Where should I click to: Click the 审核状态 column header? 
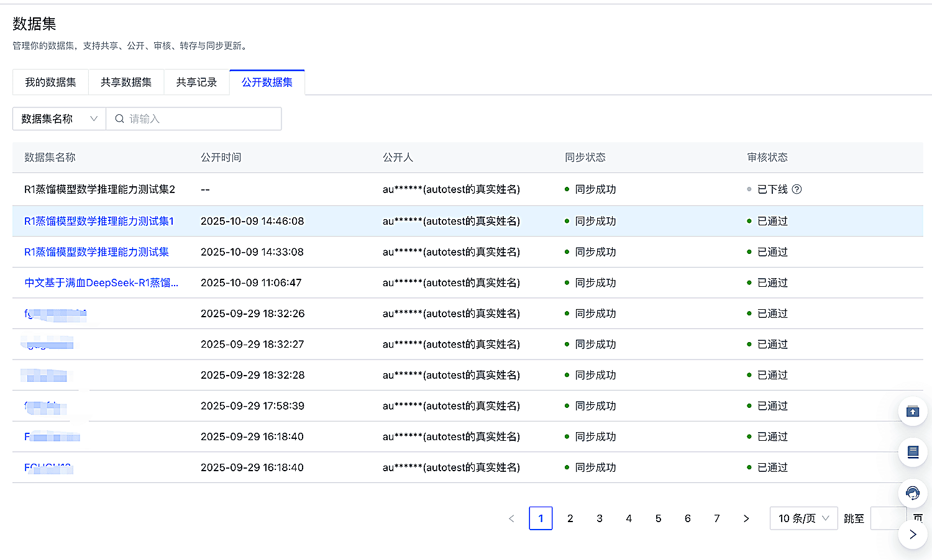point(767,158)
